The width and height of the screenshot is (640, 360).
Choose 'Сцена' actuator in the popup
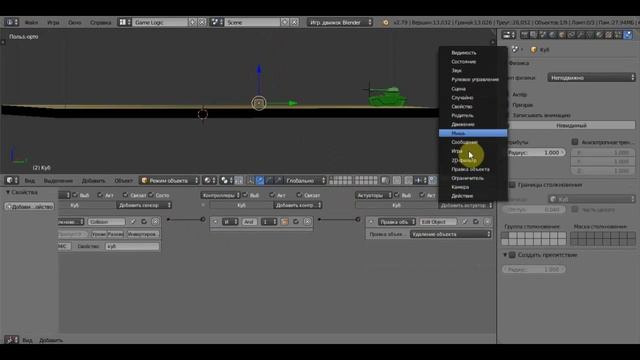[473, 89]
